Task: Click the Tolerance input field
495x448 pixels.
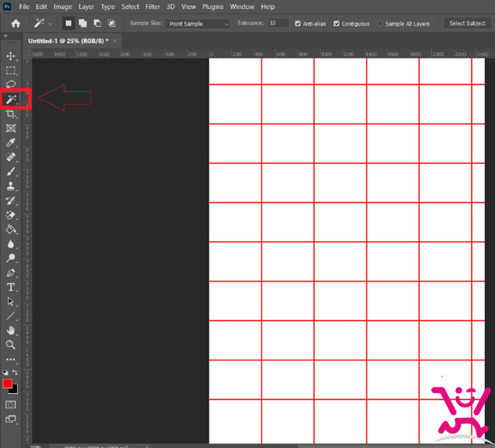Action: point(278,23)
